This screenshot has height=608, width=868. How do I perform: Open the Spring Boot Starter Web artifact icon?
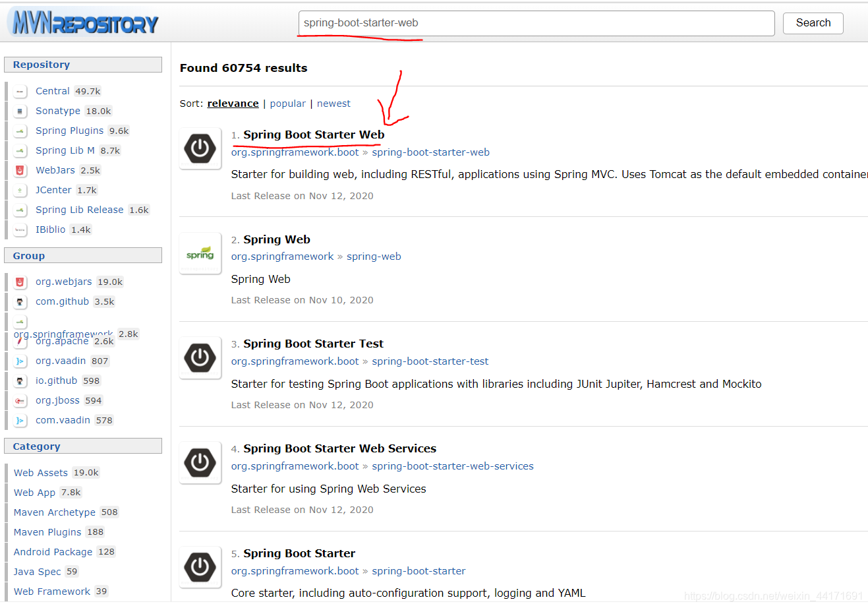(x=200, y=148)
